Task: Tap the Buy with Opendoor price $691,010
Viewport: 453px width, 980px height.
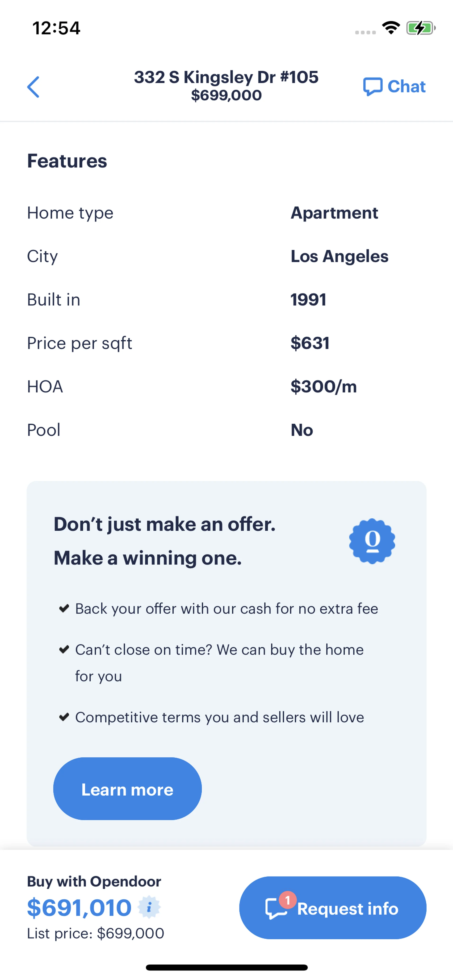Action: coord(79,907)
